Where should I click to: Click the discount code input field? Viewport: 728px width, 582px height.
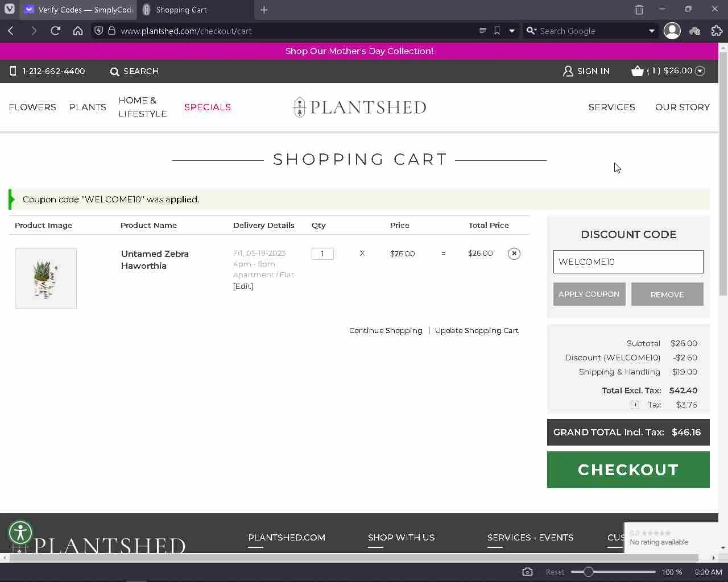coord(628,261)
